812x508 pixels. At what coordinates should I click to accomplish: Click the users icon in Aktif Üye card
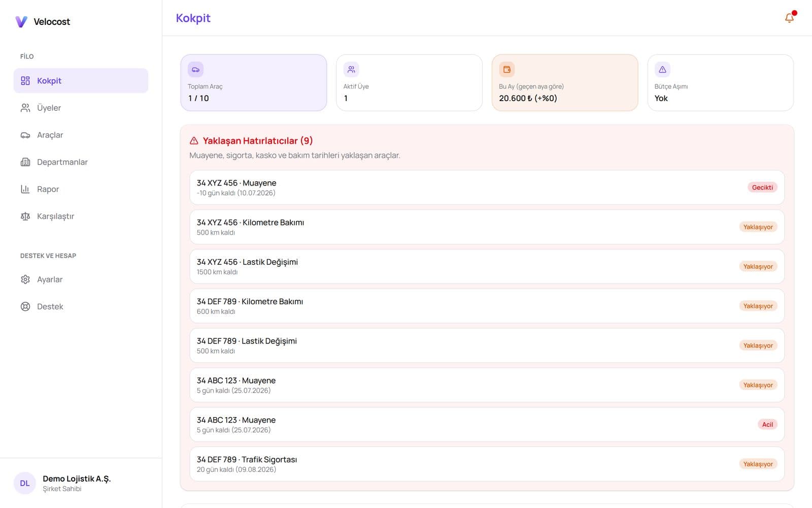pyautogui.click(x=351, y=70)
